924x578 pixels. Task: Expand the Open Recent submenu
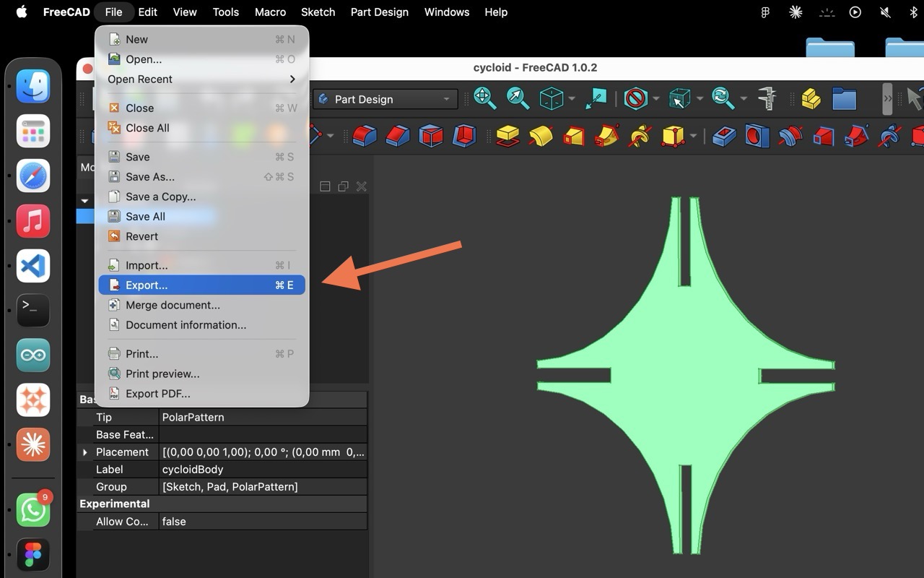point(202,79)
